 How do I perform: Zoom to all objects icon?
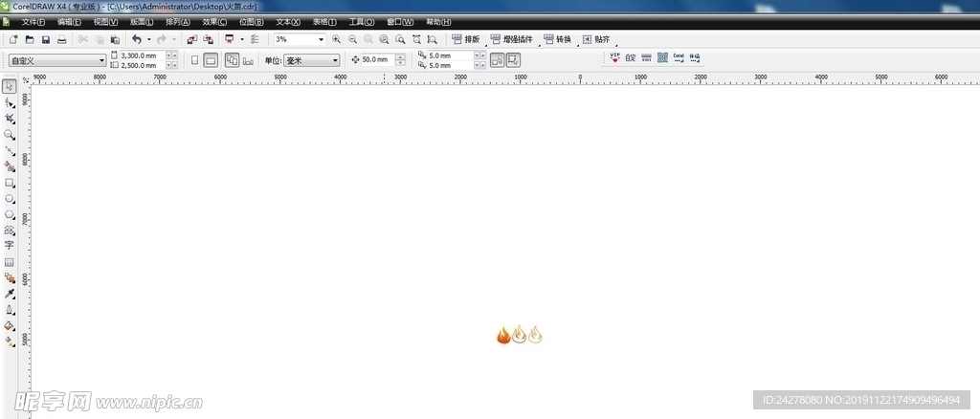(385, 39)
